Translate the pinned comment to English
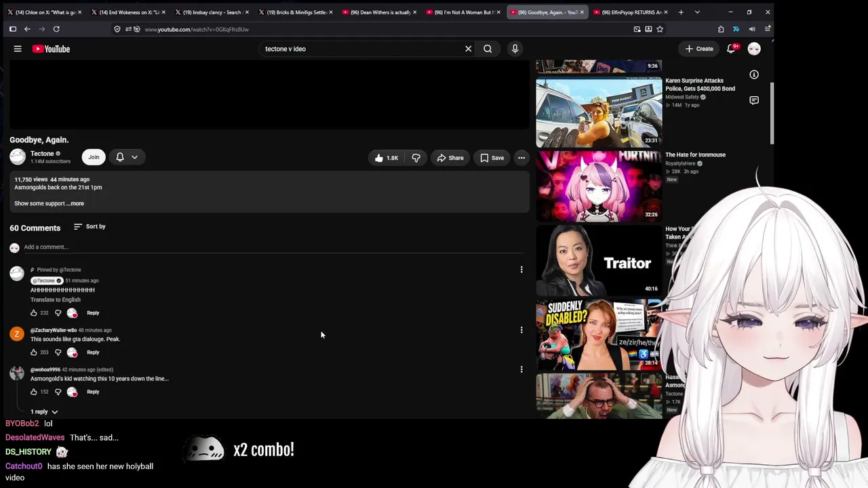The height and width of the screenshot is (488, 868). pos(56,300)
